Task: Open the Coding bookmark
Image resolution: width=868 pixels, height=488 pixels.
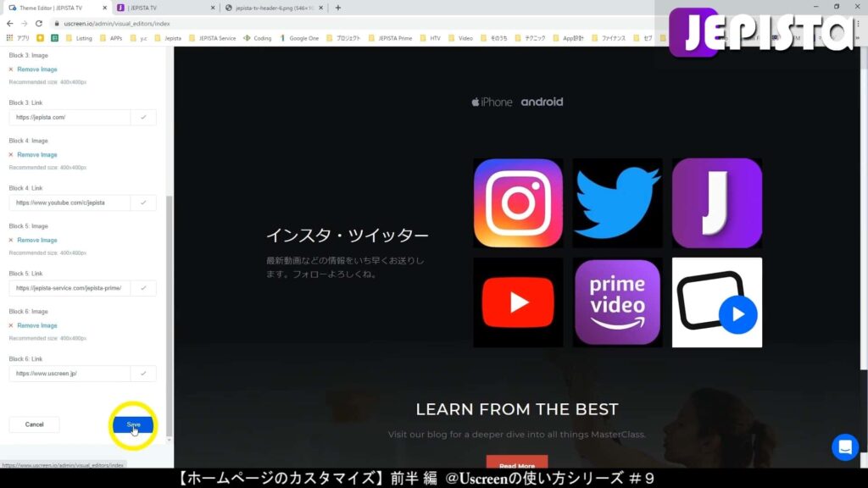Action: click(258, 38)
